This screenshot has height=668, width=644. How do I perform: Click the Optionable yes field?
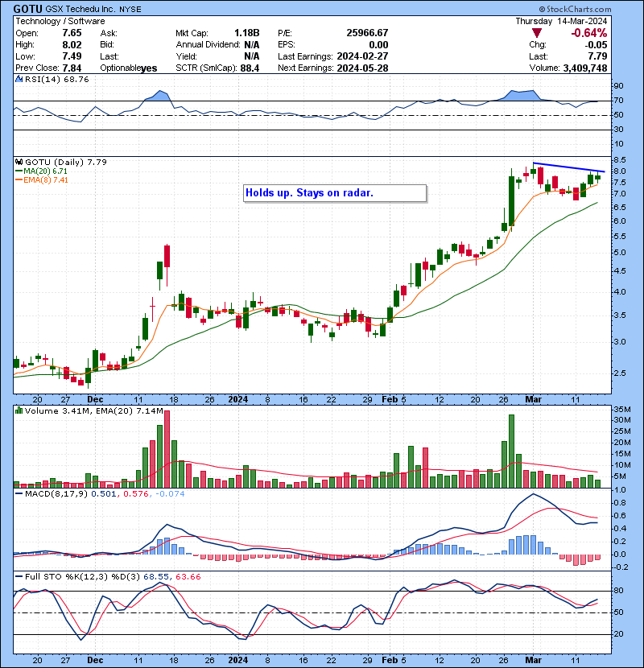point(128,68)
